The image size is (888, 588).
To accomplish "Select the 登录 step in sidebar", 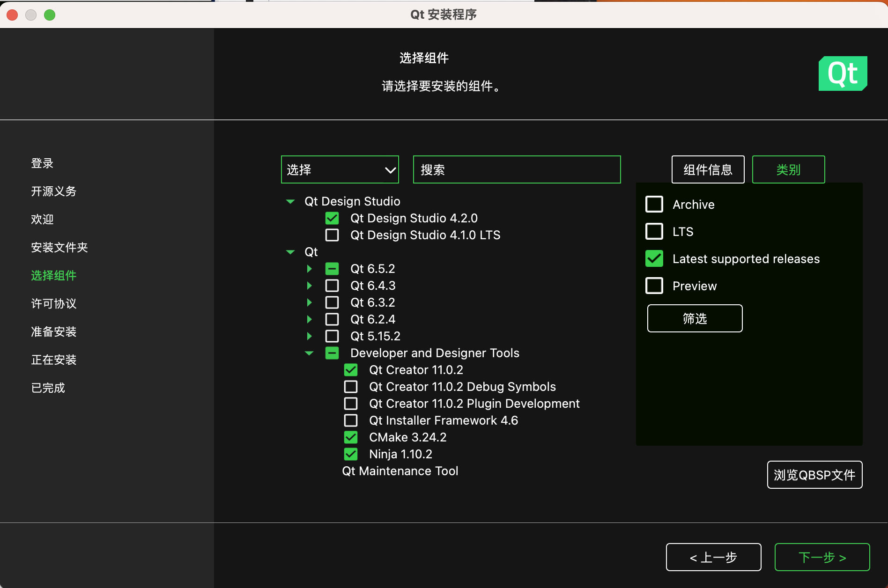I will [42, 163].
